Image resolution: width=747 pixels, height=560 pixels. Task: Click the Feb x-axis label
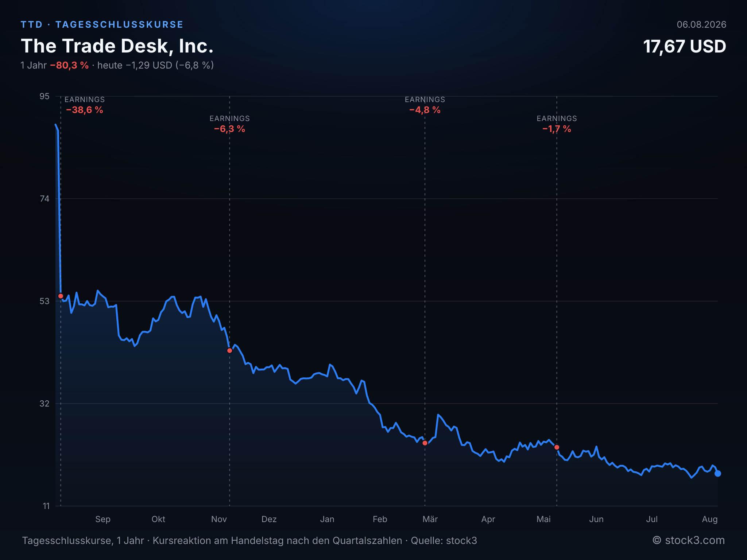(380, 519)
